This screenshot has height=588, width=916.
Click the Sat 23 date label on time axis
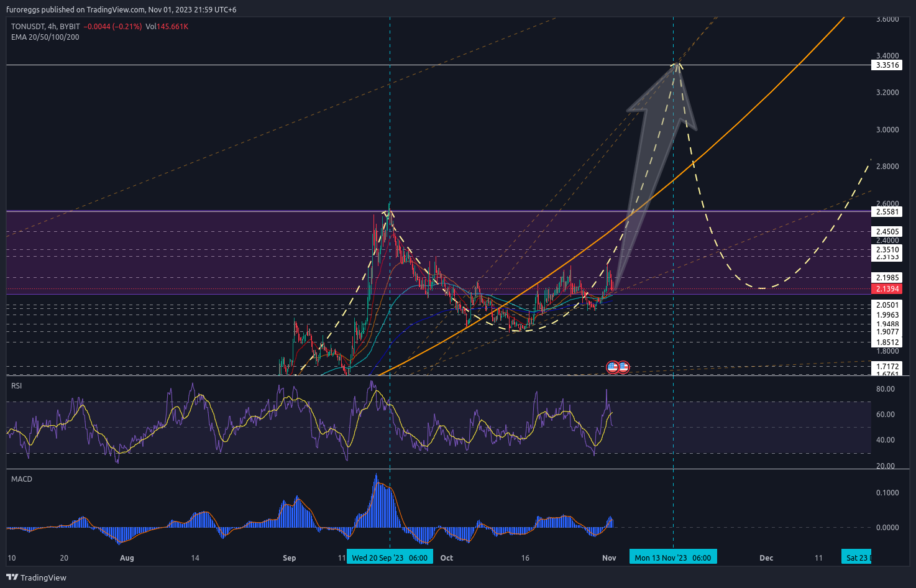click(857, 558)
